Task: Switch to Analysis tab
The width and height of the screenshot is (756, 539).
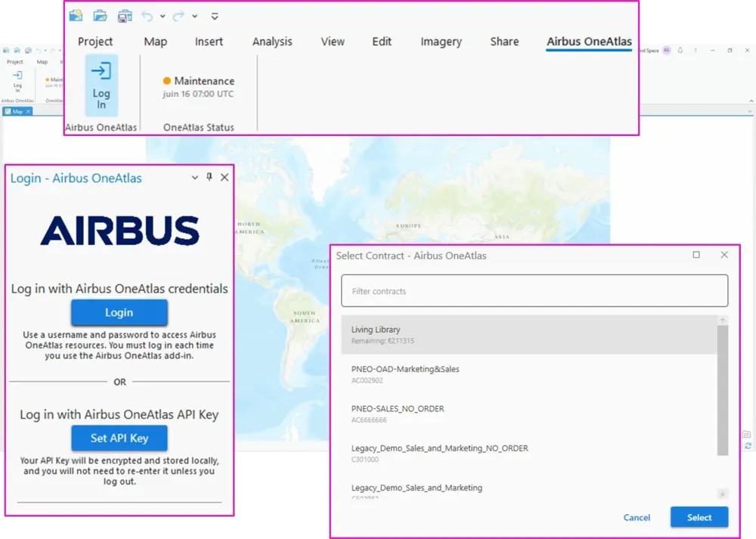Action: (272, 42)
